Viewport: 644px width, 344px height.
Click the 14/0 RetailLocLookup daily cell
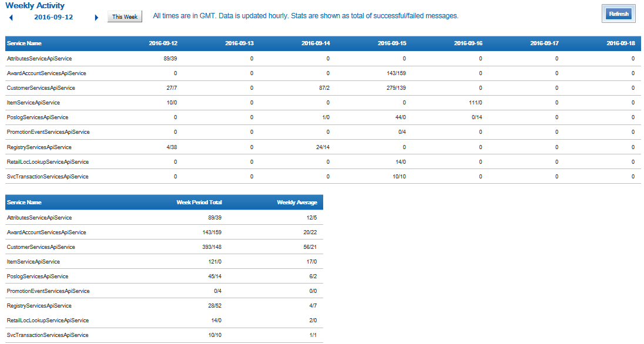(x=401, y=162)
